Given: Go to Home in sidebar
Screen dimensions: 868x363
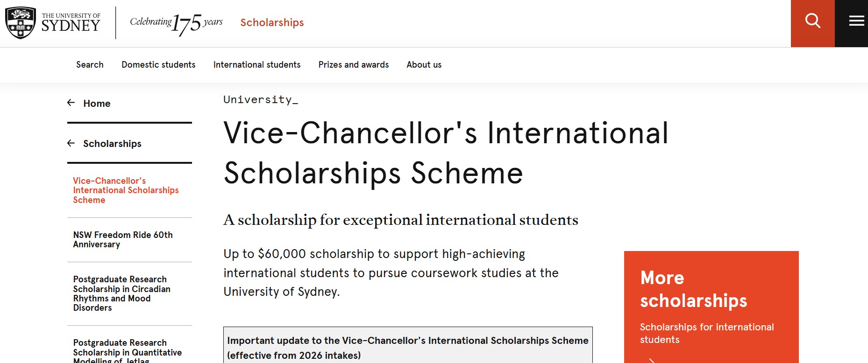Looking at the screenshot, I should point(97,104).
